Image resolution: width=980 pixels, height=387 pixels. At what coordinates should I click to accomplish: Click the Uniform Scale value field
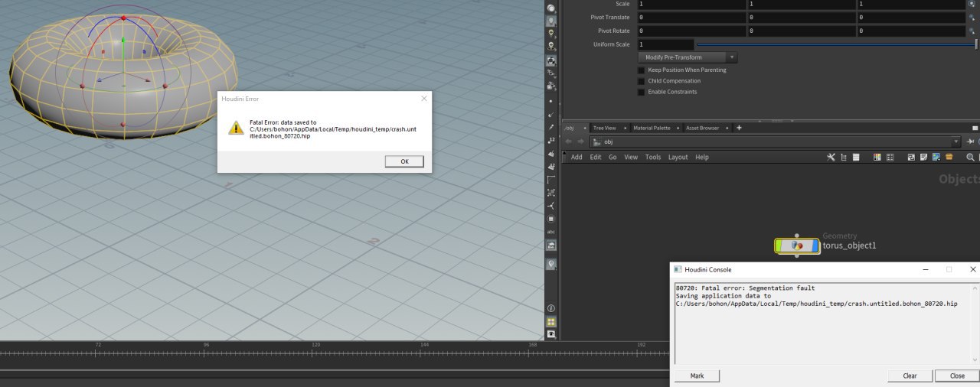tap(665, 44)
